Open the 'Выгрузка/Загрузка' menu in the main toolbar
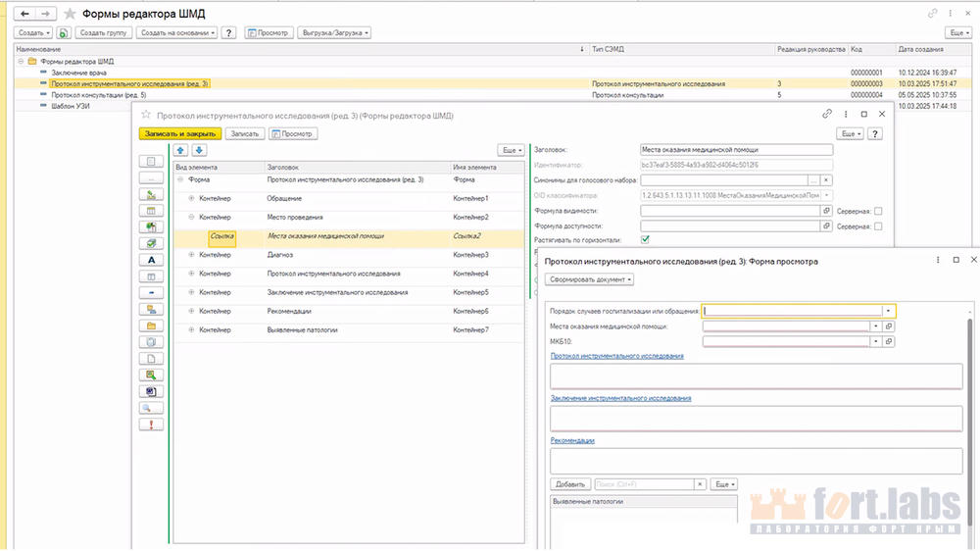The width and height of the screenshot is (980, 551). [334, 32]
